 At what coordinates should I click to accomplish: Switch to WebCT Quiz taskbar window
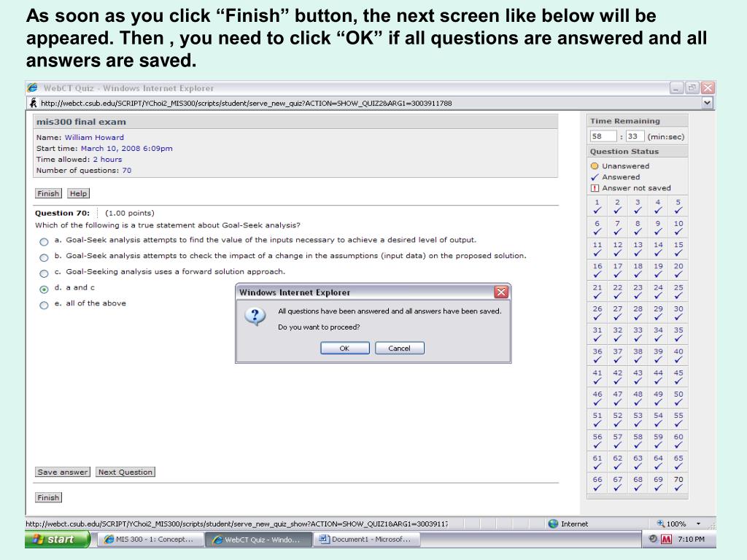pos(258,539)
